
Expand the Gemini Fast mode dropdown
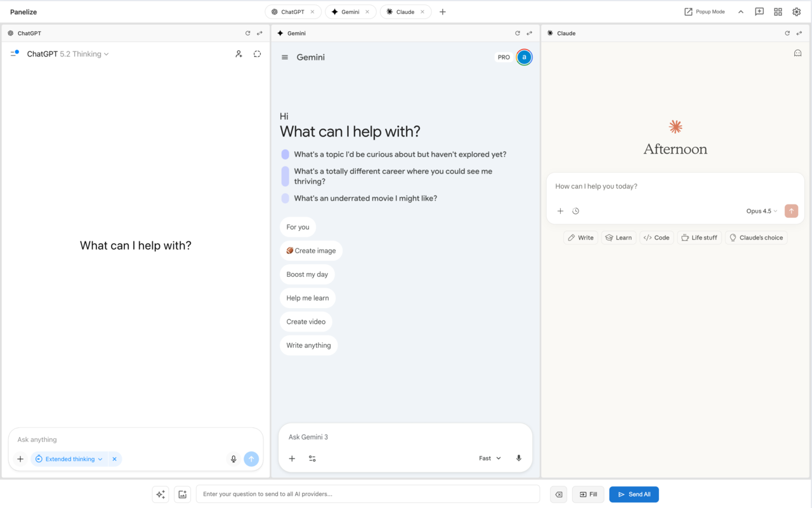point(490,458)
